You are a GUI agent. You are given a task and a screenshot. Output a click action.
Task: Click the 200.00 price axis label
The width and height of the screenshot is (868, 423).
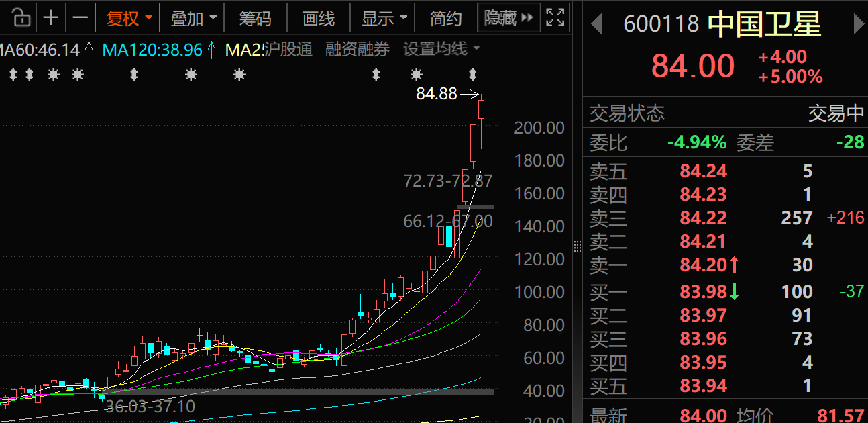(539, 128)
